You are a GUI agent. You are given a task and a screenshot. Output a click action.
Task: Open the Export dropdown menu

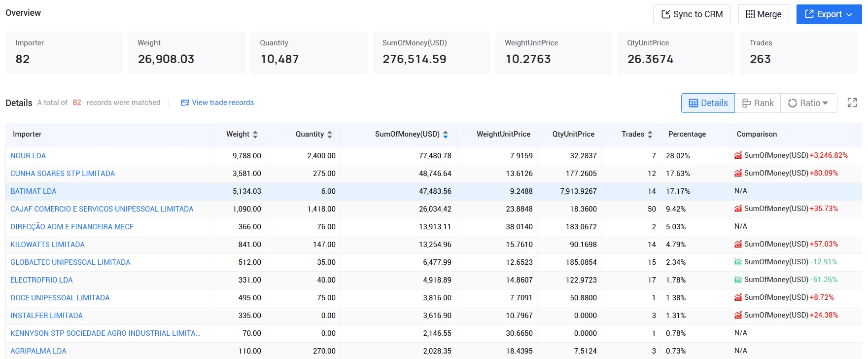pyautogui.click(x=829, y=14)
